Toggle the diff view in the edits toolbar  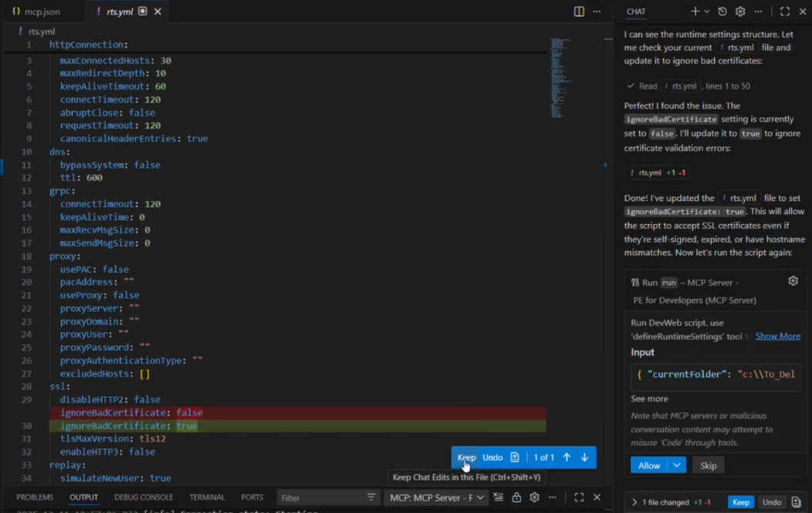pyautogui.click(x=515, y=457)
